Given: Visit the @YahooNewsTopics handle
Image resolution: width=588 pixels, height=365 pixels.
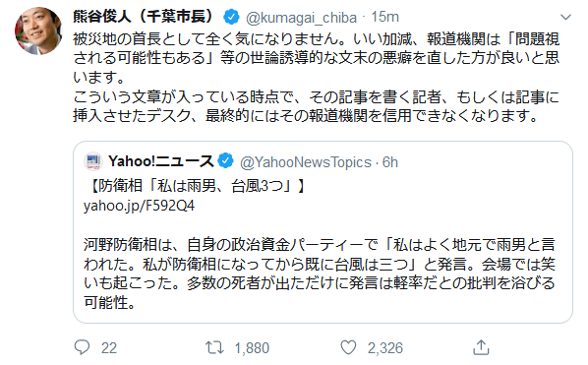Looking at the screenshot, I should [305, 162].
